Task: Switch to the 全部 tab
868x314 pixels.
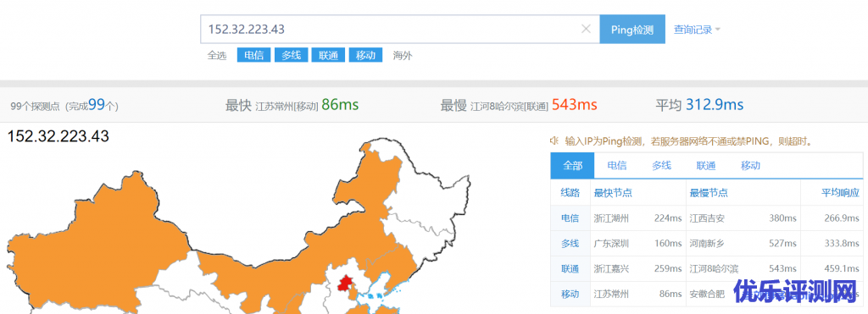Action: 572,165
